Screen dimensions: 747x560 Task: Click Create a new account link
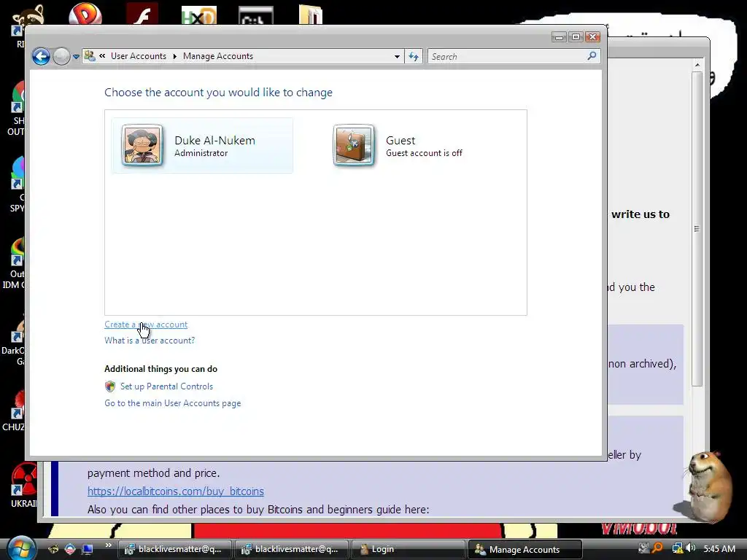point(146,324)
